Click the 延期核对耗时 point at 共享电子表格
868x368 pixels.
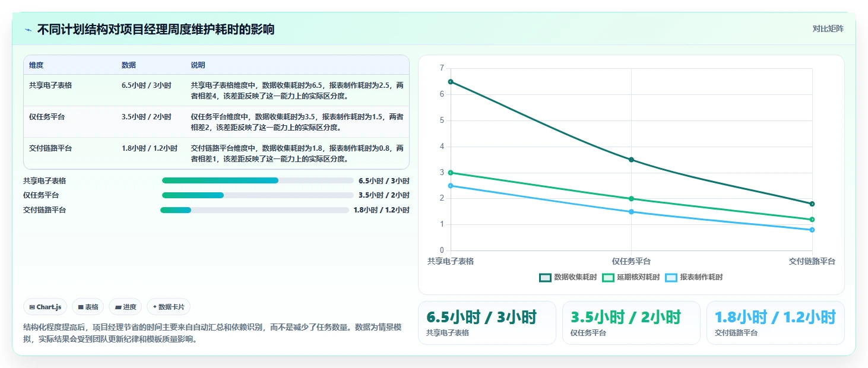click(451, 173)
